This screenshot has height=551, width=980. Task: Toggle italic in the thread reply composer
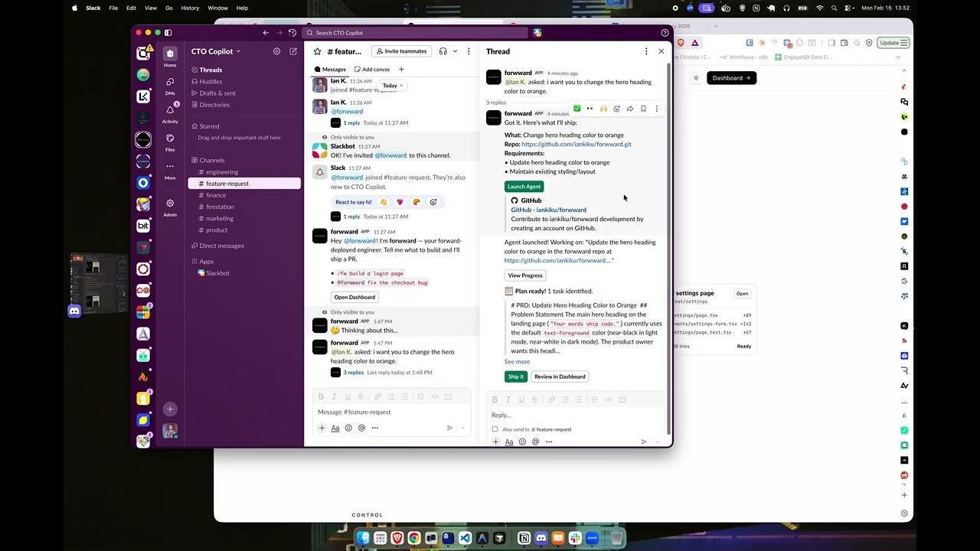point(508,399)
